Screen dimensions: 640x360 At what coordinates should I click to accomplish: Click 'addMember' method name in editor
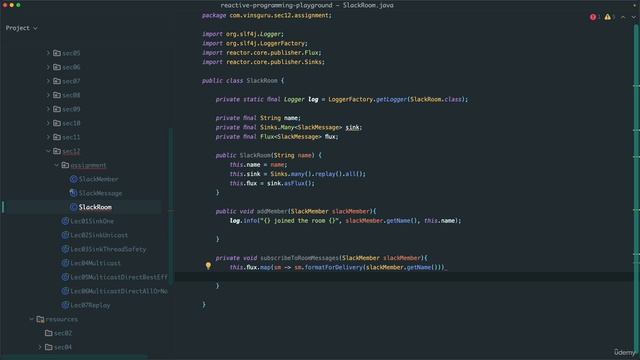coord(272,211)
